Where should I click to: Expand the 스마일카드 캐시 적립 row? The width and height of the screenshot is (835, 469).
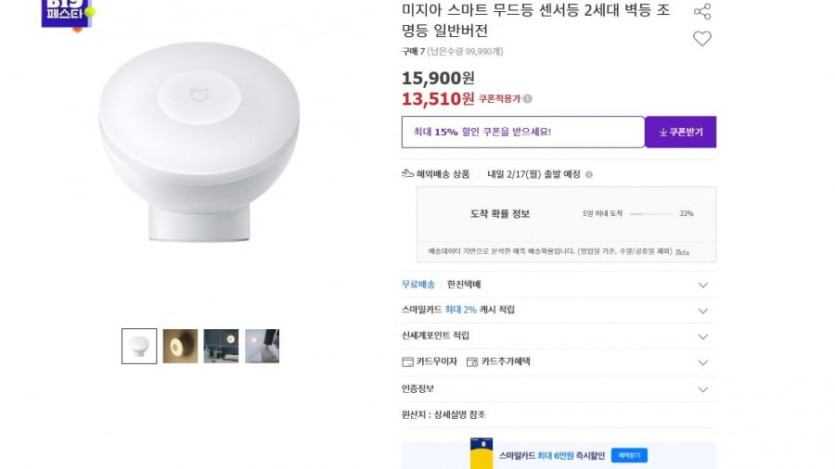pyautogui.click(x=702, y=311)
